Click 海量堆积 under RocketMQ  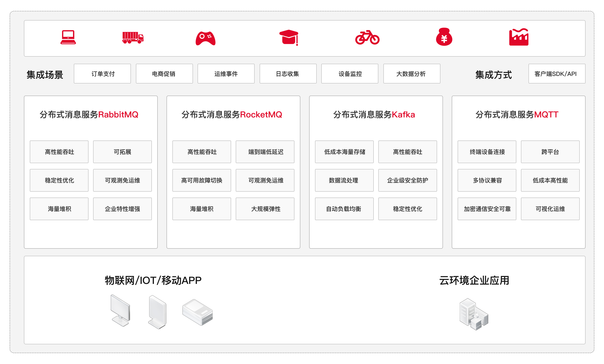click(x=202, y=209)
